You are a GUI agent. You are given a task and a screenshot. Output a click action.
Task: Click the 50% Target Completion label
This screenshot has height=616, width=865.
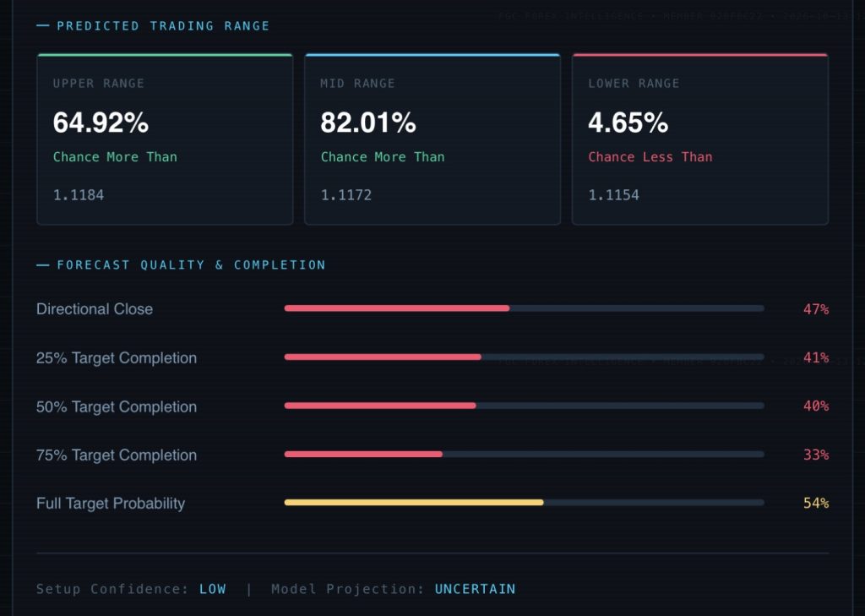(x=117, y=406)
